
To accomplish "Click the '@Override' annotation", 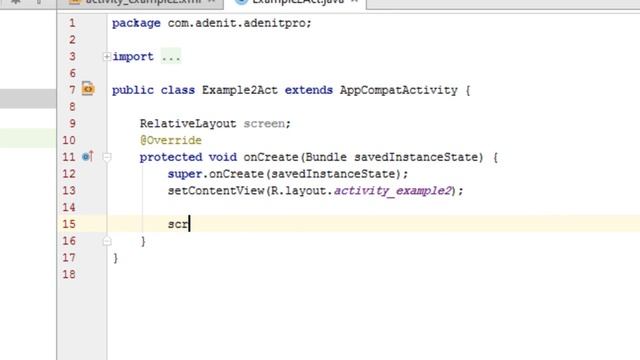I will [171, 140].
